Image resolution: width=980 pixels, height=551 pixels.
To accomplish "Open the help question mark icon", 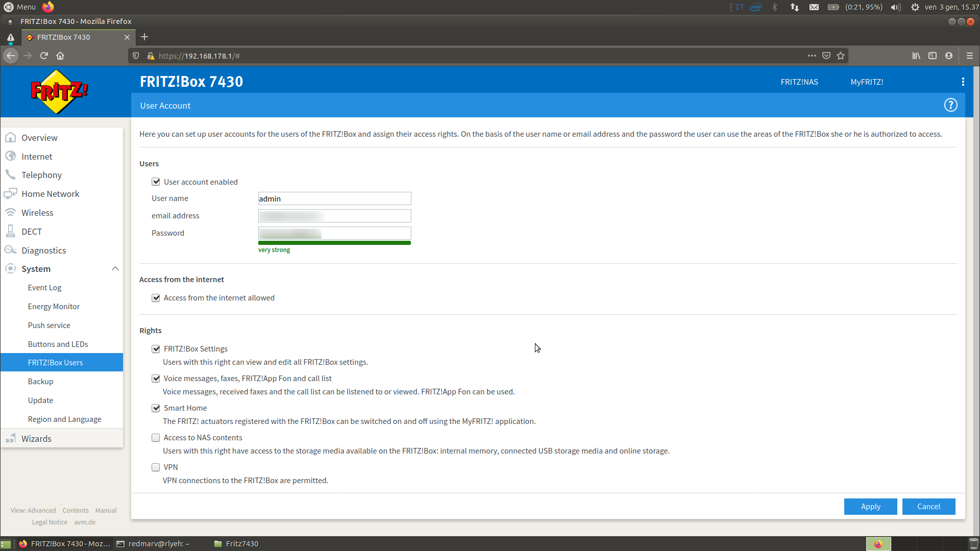I will (x=950, y=105).
